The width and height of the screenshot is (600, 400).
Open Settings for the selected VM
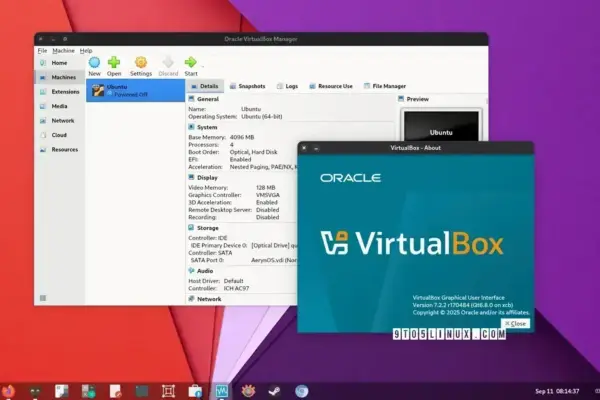tap(141, 66)
